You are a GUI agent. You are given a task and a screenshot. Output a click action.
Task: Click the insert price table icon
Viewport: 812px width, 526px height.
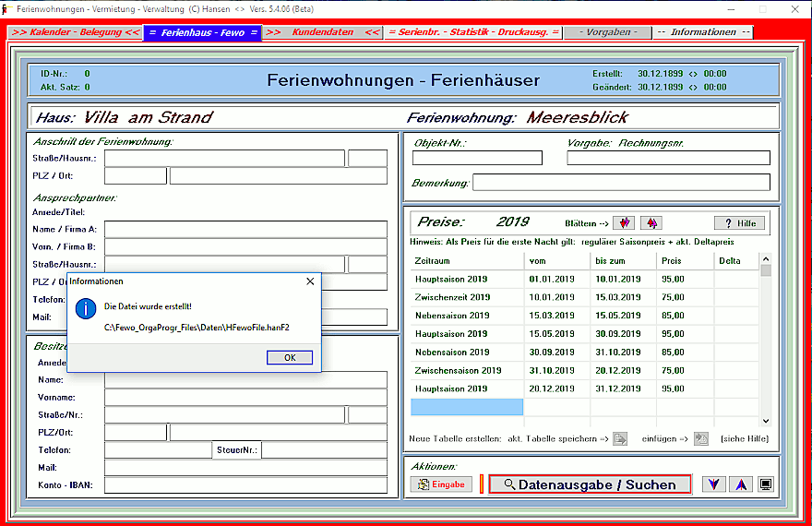[701, 438]
